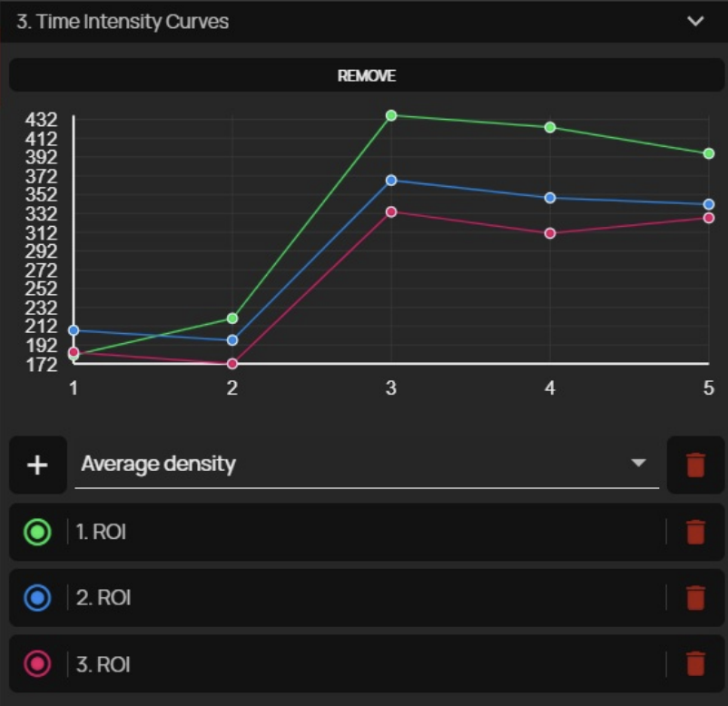Click green curve peak point at time 3
This screenshot has height=706, width=728.
(x=391, y=115)
